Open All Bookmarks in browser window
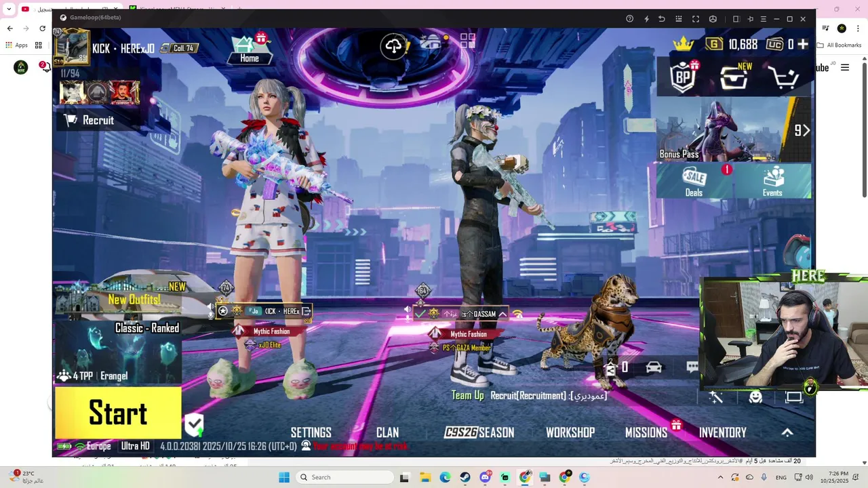Viewport: 868px width, 488px height. point(839,45)
